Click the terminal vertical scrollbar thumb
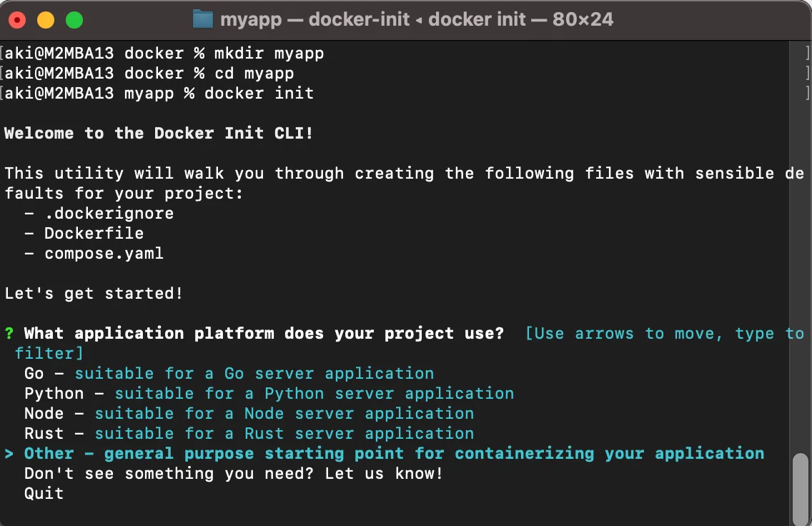 point(801,489)
